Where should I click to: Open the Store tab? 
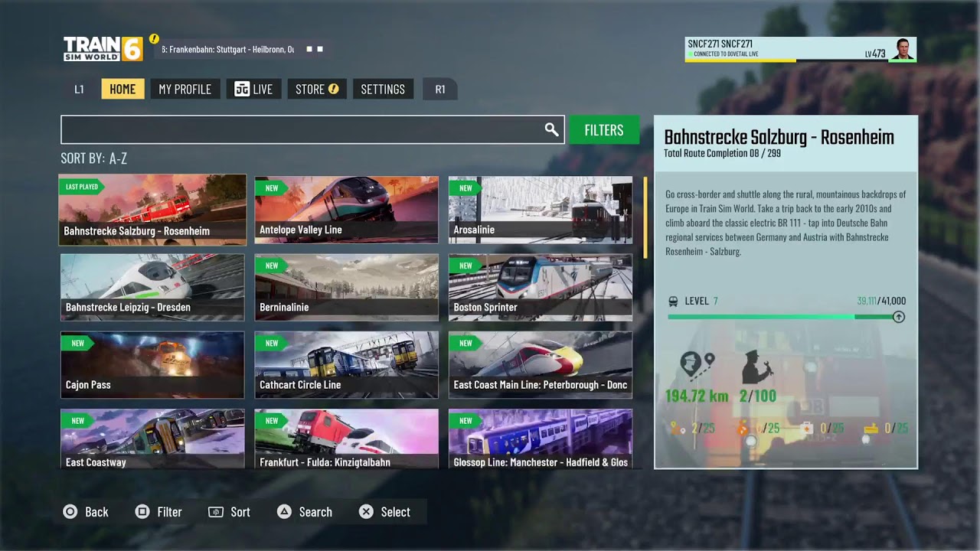[x=317, y=89]
